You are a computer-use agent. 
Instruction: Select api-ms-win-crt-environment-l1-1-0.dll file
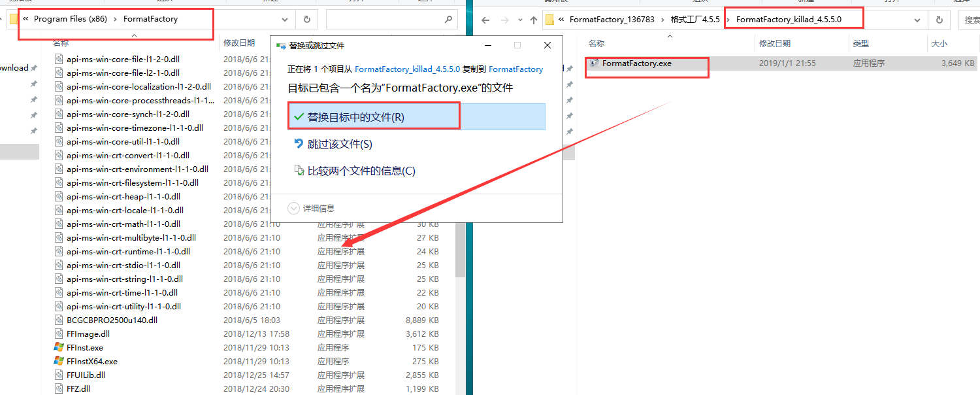137,169
